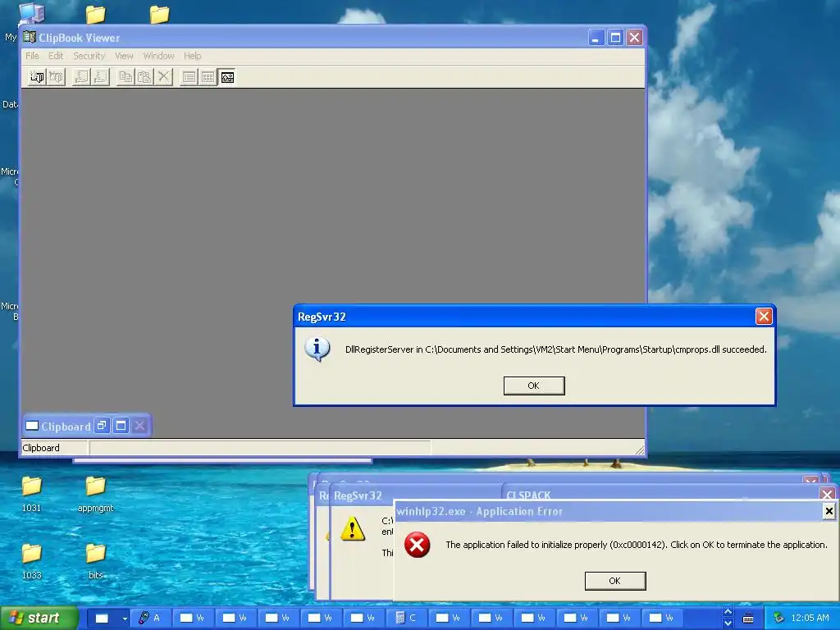
Task: Click the taskbar scroll up arrow
Action: coord(728,612)
